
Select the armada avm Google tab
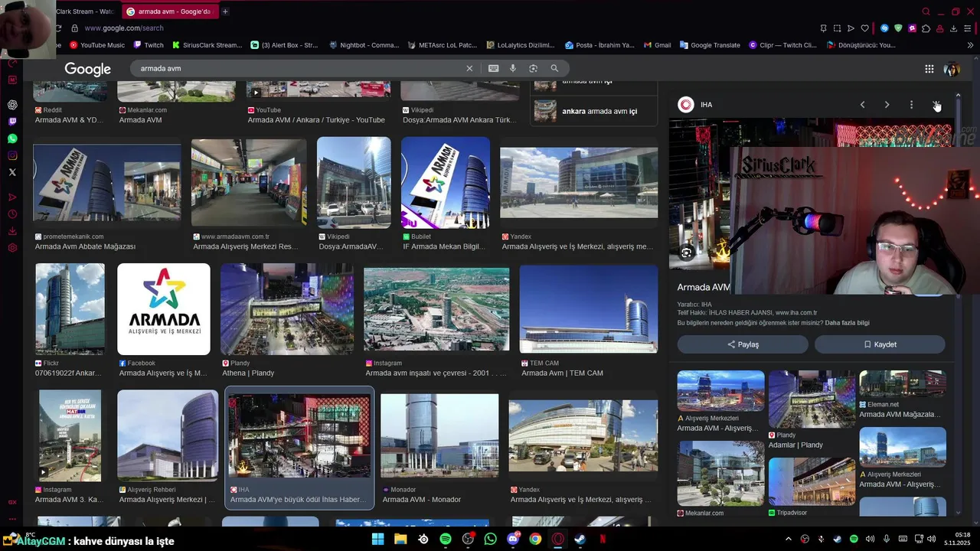[168, 11]
